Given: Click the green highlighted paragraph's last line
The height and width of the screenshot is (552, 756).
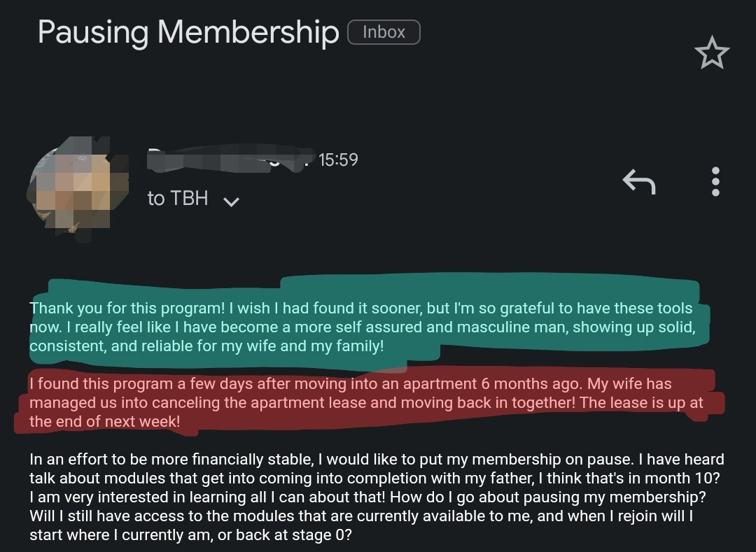Looking at the screenshot, I should 206,346.
